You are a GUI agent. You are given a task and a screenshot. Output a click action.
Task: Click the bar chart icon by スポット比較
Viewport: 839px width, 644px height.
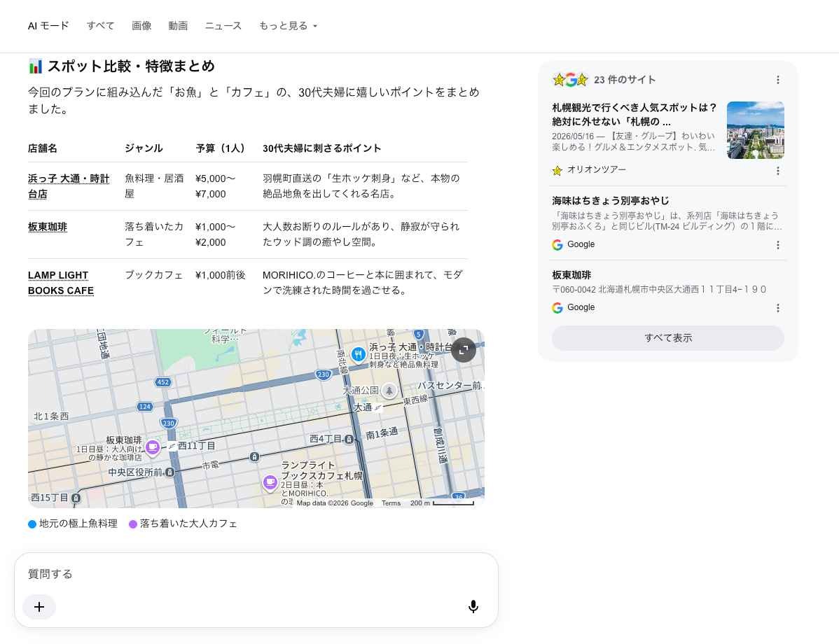pos(35,66)
